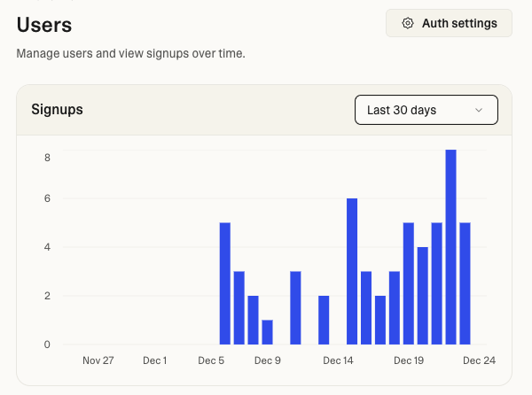The height and width of the screenshot is (395, 532).
Task: Click the Users page title
Action: [x=44, y=25]
